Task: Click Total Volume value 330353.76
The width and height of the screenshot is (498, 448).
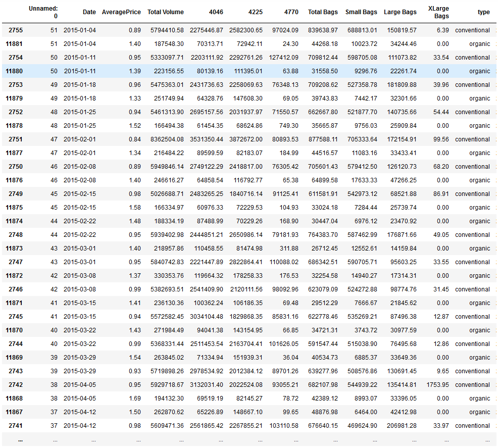Action: (169, 276)
